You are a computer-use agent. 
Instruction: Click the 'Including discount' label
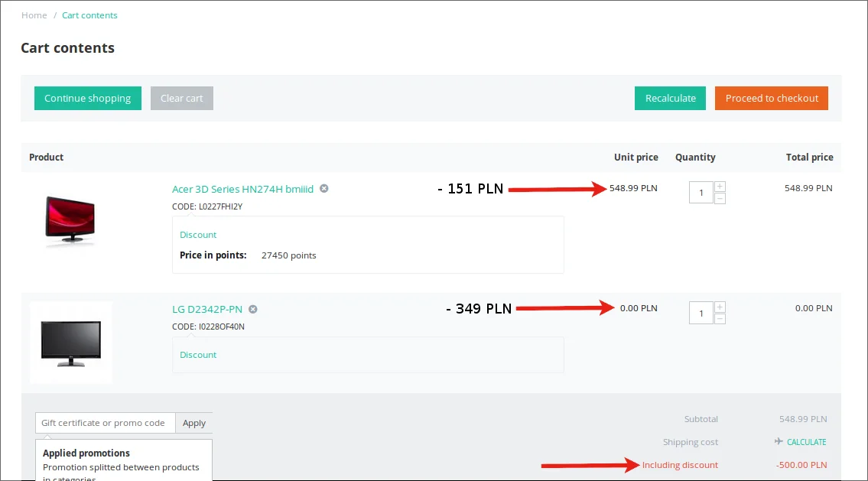(x=680, y=465)
